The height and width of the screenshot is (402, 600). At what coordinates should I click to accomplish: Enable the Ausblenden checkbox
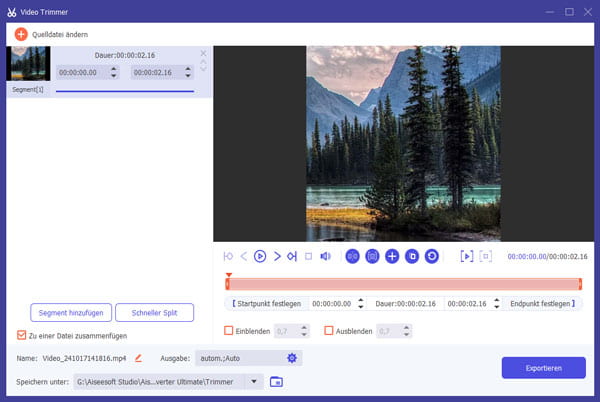click(x=329, y=330)
